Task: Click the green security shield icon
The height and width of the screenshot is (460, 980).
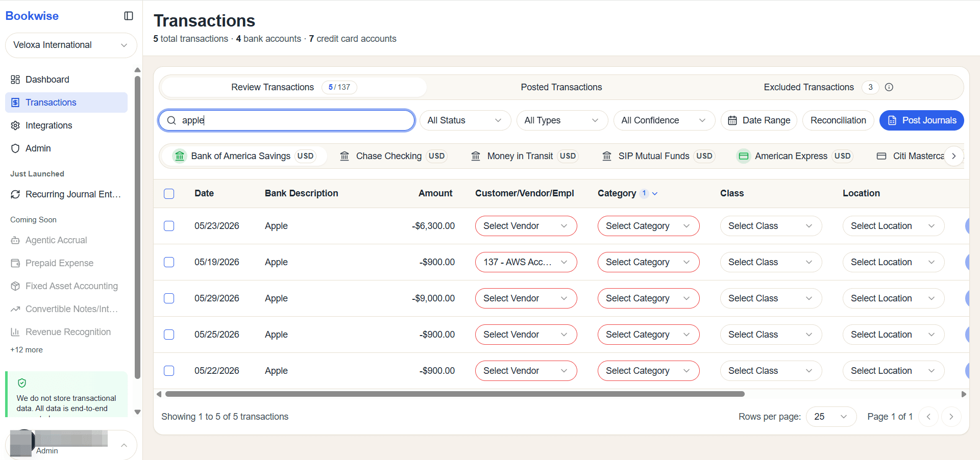Action: (22, 383)
